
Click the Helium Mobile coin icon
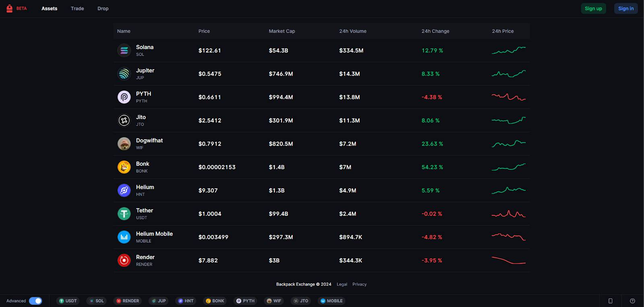[x=124, y=237]
